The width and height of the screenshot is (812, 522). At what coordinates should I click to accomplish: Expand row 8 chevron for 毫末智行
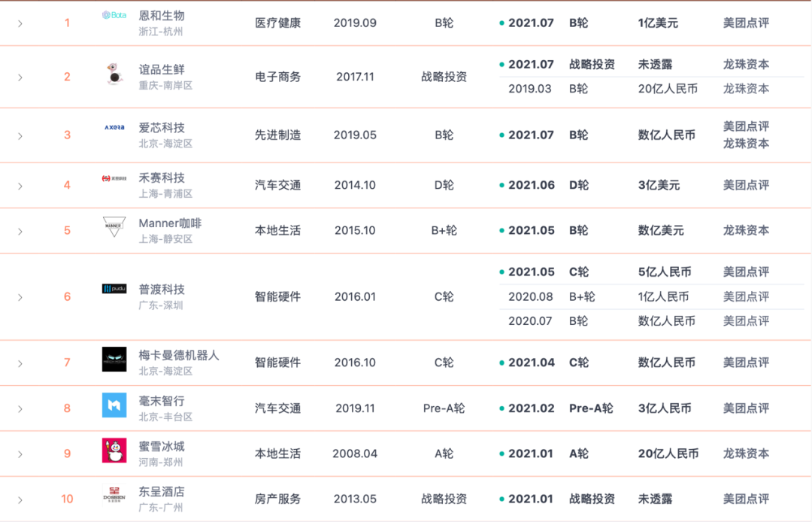tap(20, 408)
